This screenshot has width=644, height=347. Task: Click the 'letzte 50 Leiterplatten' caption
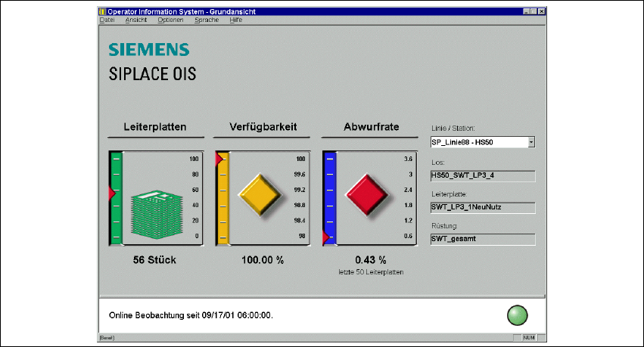point(371,272)
